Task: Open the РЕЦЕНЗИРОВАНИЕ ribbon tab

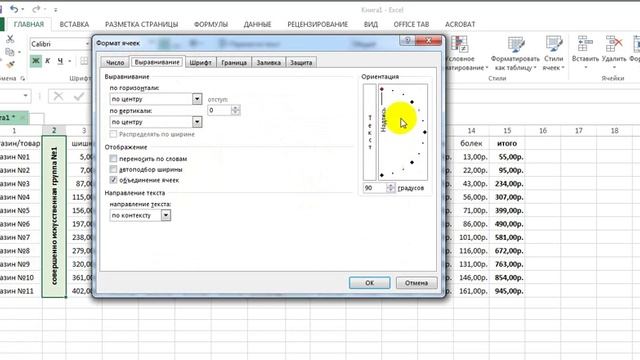Action: pyautogui.click(x=318, y=24)
